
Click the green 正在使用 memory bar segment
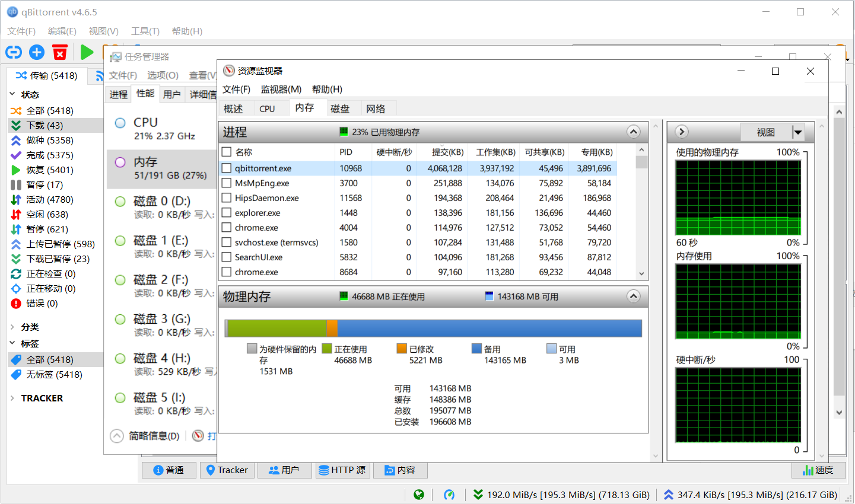(277, 328)
